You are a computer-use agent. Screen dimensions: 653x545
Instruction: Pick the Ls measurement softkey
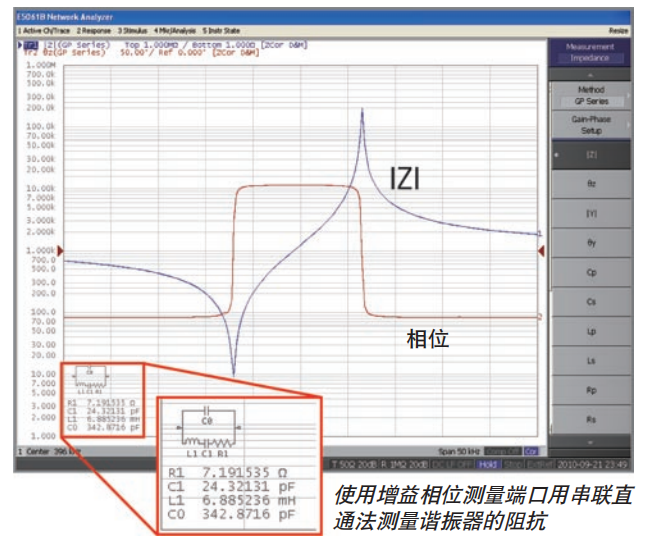click(x=590, y=359)
